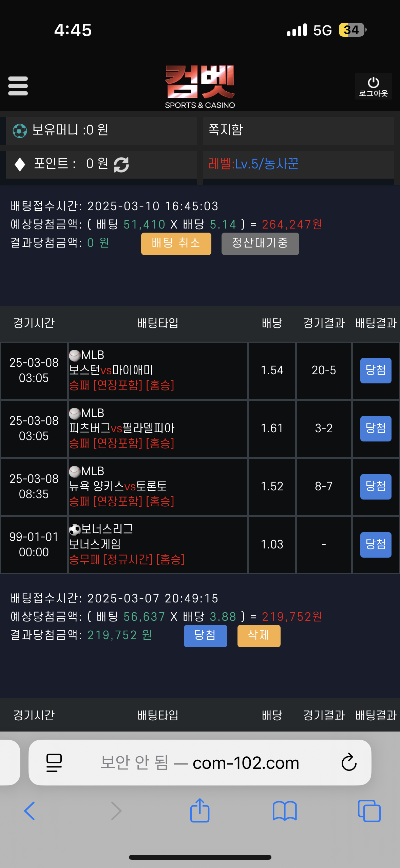The width and height of the screenshot is (400, 868).
Task: Click the 컴벳 Sports & Casino logo
Action: click(x=200, y=87)
